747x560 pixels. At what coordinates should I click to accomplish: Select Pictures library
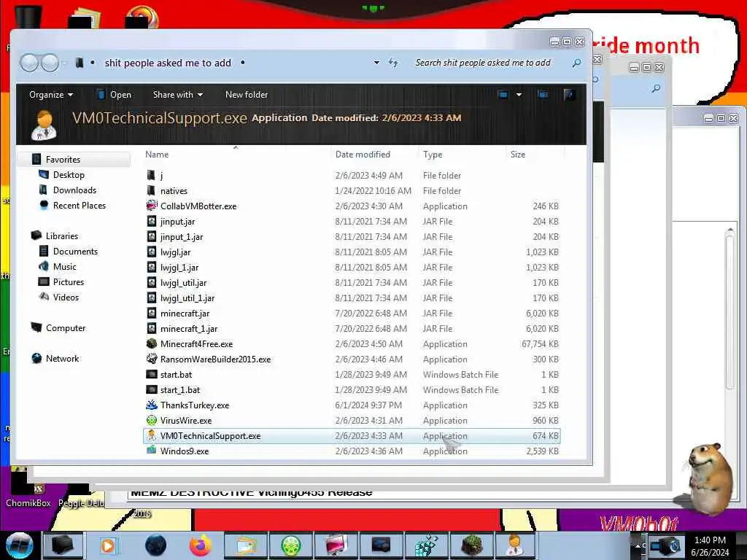click(x=68, y=281)
